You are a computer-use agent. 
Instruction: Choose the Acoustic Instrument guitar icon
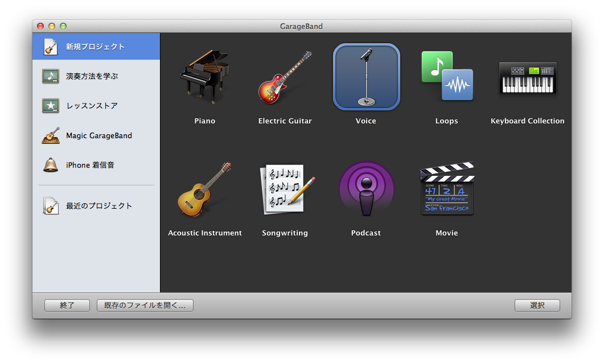[x=204, y=189]
